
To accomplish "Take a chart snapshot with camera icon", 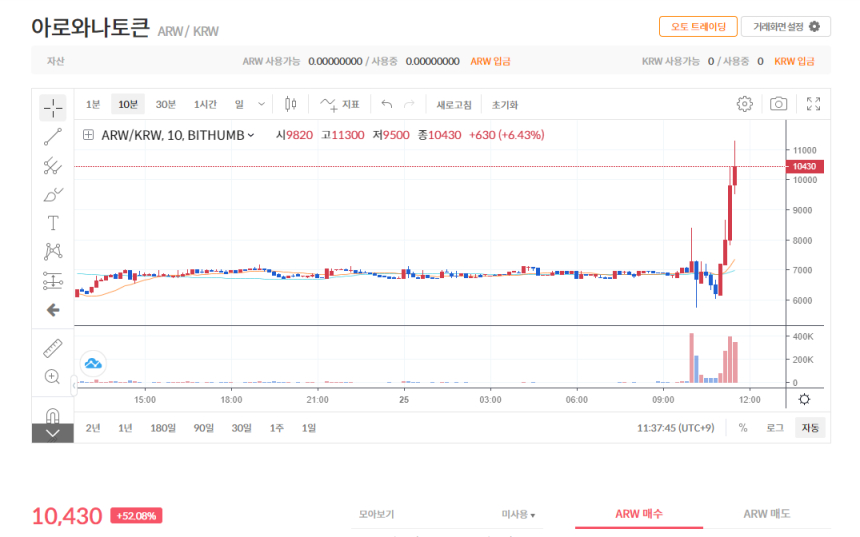I will point(778,104).
